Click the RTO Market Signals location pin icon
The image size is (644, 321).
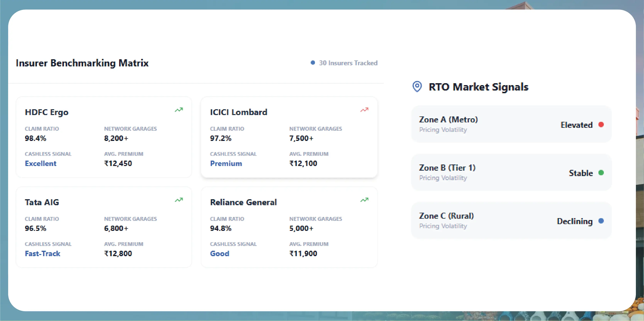pyautogui.click(x=417, y=87)
